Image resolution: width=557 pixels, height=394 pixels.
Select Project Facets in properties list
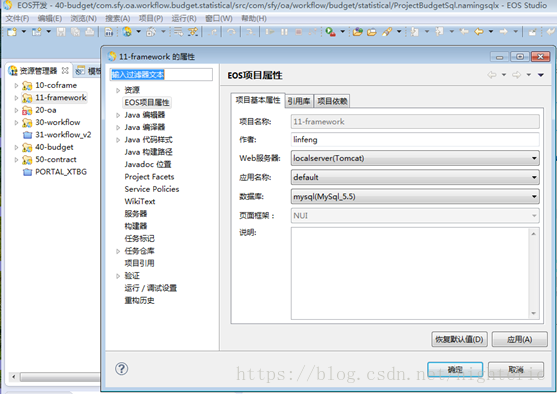[149, 177]
